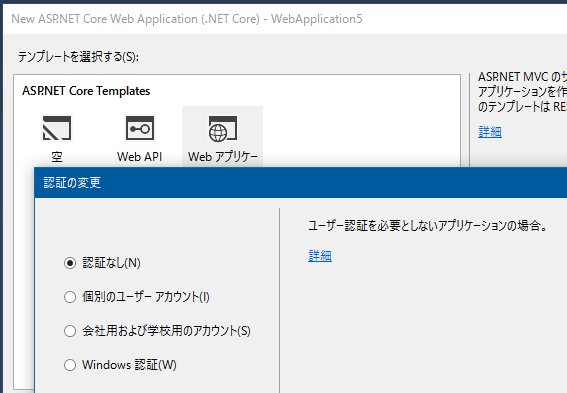Click the ユーザー認証を必要としない description text
This screenshot has width=567, height=393.
tap(428, 226)
